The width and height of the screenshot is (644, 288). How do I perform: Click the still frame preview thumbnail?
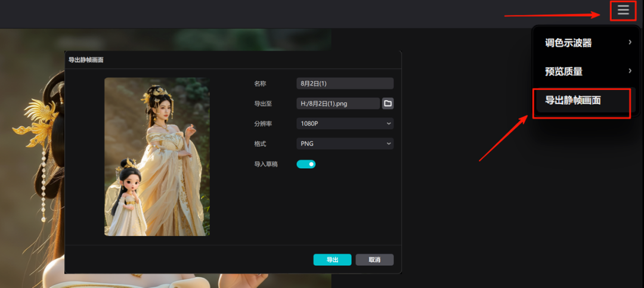pos(157,157)
